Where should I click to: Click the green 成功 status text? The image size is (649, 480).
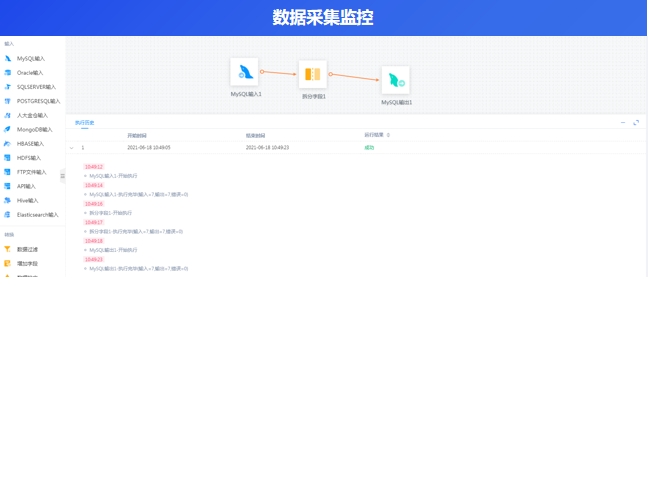coord(369,148)
